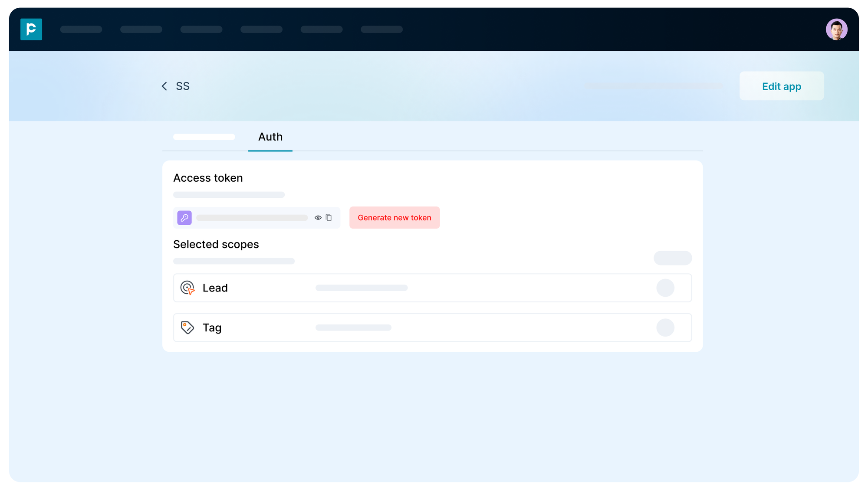This screenshot has width=868, height=488.
Task: Enable the Lead scope toggle
Action: [665, 288]
